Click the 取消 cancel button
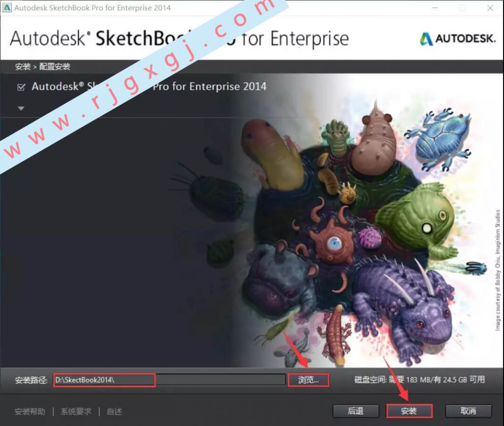The image size is (504, 426). click(469, 411)
